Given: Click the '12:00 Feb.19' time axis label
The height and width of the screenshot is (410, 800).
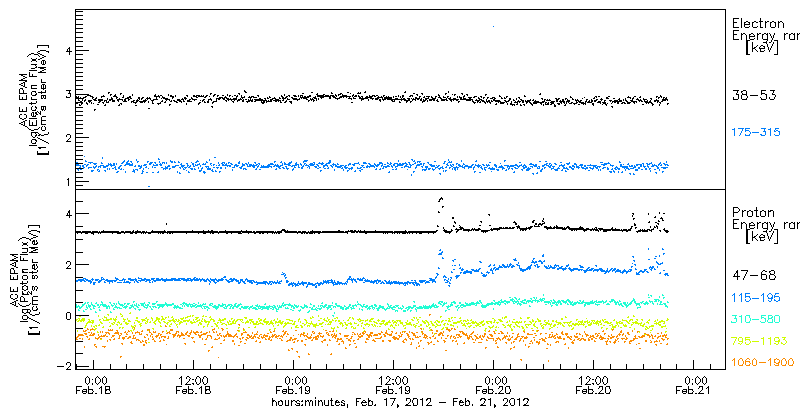Looking at the screenshot, I should [x=393, y=386].
